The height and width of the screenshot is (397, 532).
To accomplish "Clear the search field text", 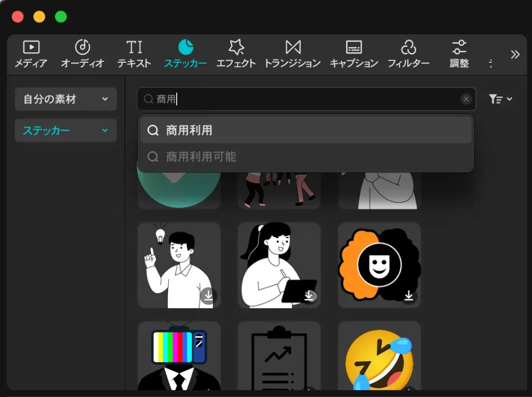I will click(x=466, y=99).
